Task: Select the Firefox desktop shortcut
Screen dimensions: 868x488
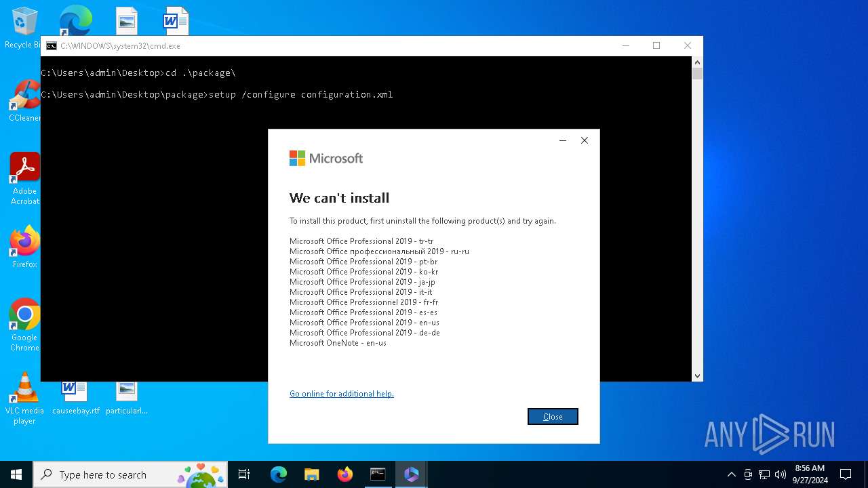Action: [24, 247]
